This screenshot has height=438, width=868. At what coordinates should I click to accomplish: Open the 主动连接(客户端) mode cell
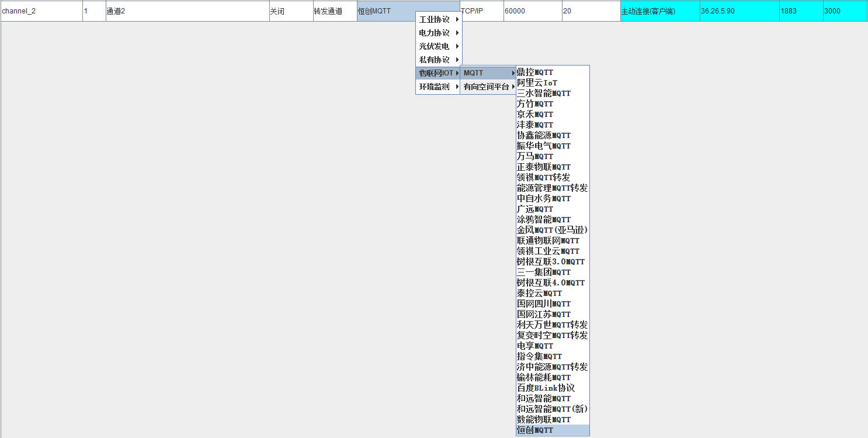tap(660, 11)
